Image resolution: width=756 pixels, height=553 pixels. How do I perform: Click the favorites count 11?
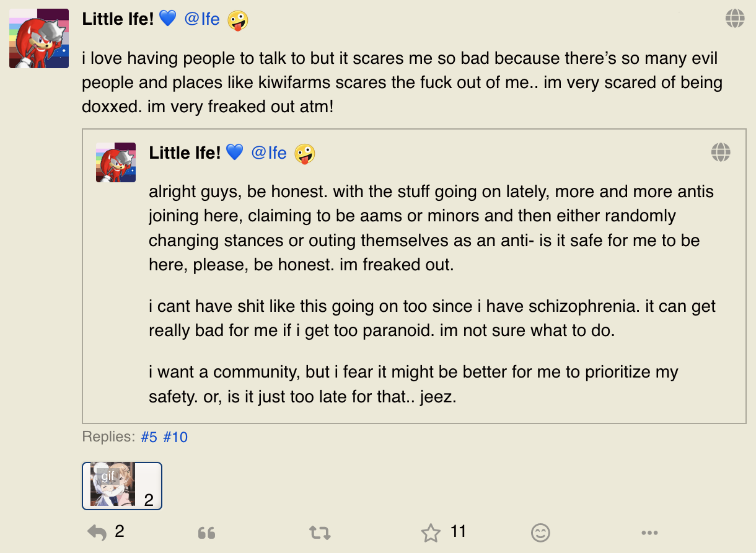[459, 531]
